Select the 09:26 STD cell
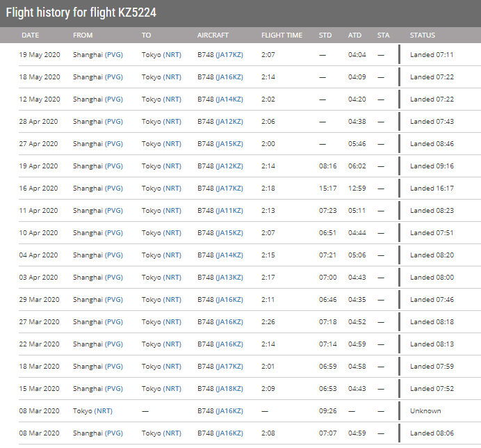This screenshot has width=481, height=448. 327,411
